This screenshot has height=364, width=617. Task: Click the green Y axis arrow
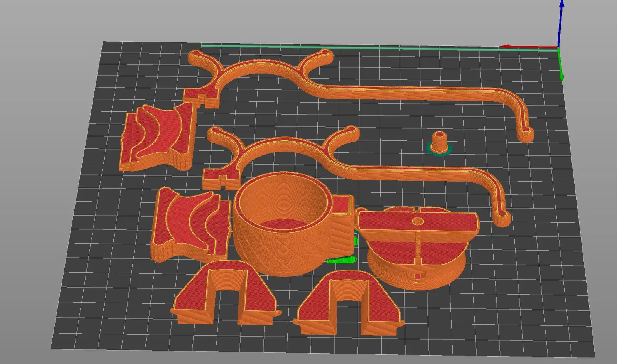[560, 65]
